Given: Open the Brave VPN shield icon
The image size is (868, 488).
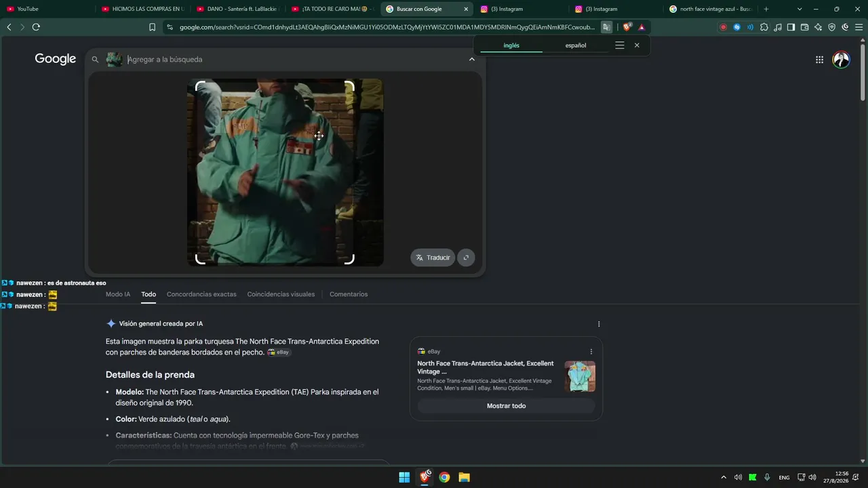Looking at the screenshot, I should [x=831, y=27].
